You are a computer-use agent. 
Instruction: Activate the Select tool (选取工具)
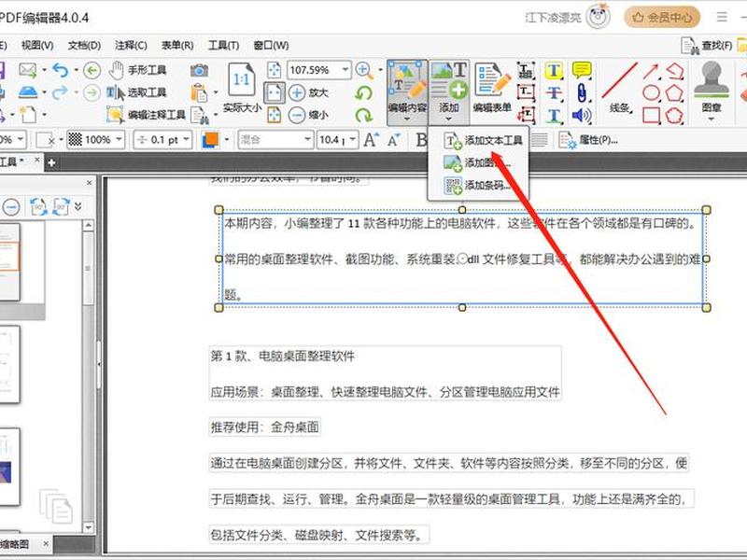pos(136,92)
